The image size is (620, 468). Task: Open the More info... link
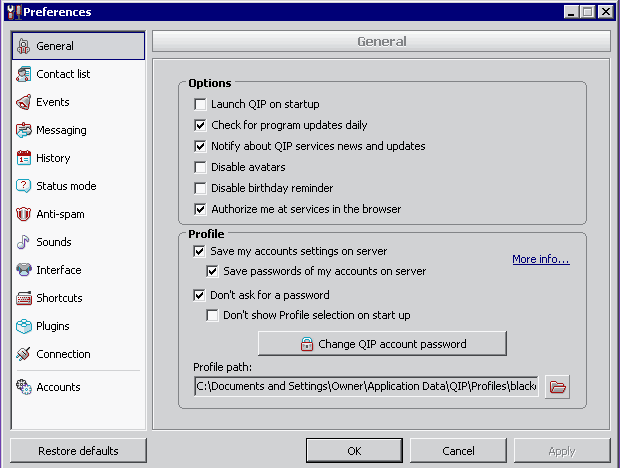coord(541,259)
